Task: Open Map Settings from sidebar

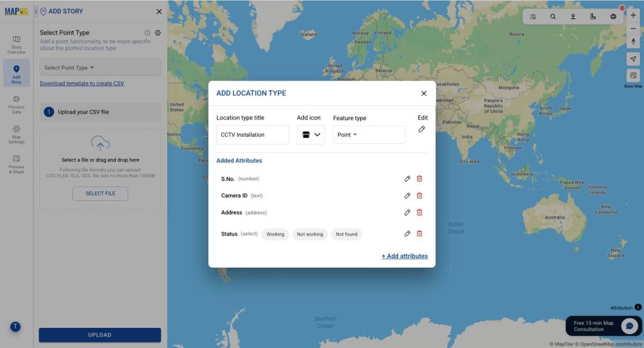Action: click(x=16, y=134)
